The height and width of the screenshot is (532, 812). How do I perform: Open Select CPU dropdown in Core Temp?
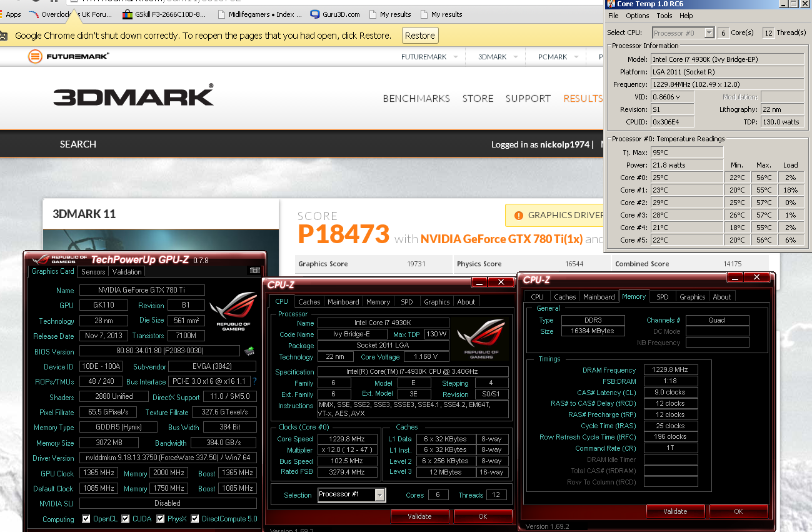(683, 33)
